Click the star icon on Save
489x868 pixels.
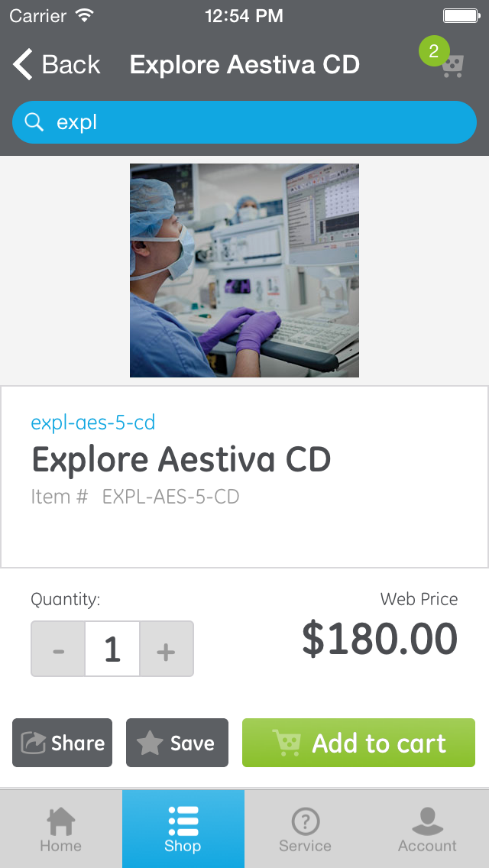click(x=148, y=742)
